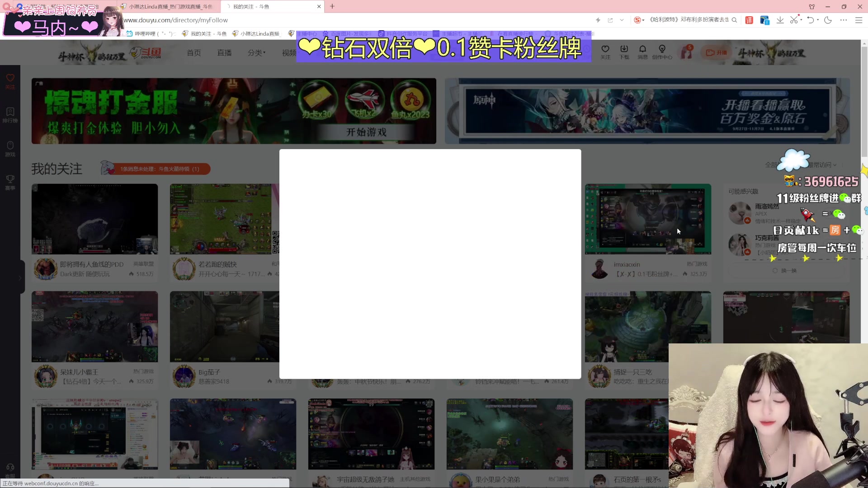Click 开始游戏 on the 惊魂打金服 banner
The width and height of the screenshot is (868, 488).
tap(366, 132)
